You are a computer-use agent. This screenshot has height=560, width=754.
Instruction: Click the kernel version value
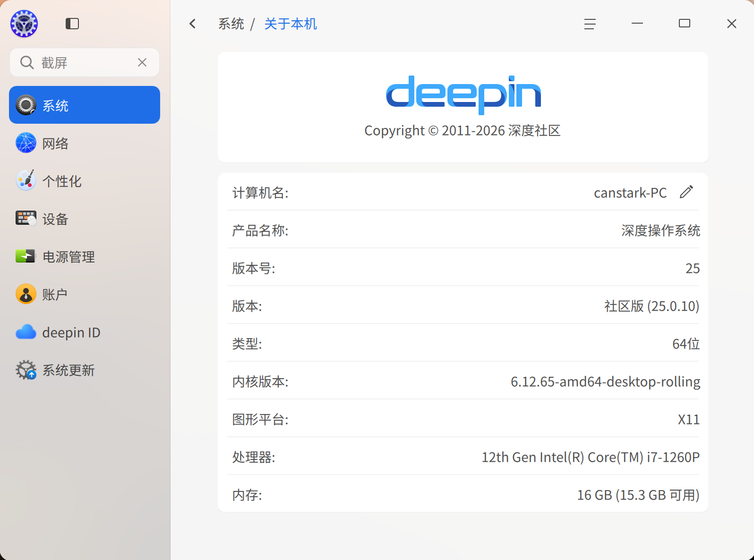click(x=605, y=381)
